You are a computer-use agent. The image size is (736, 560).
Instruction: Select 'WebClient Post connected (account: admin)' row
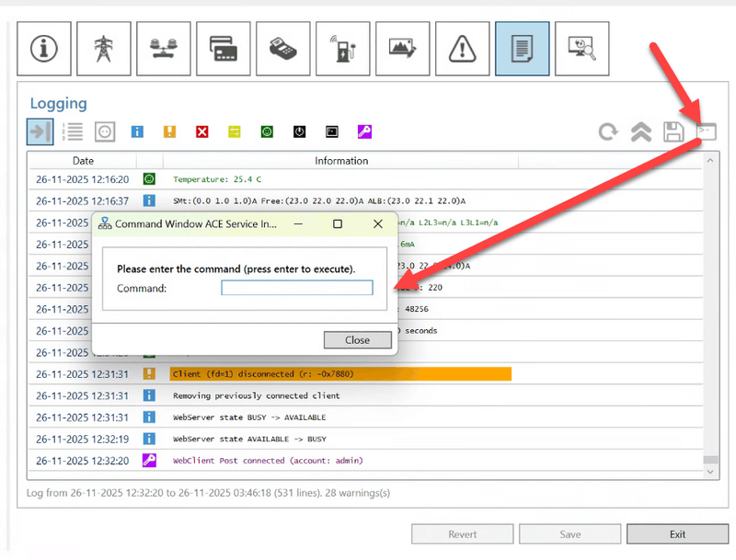pos(365,461)
